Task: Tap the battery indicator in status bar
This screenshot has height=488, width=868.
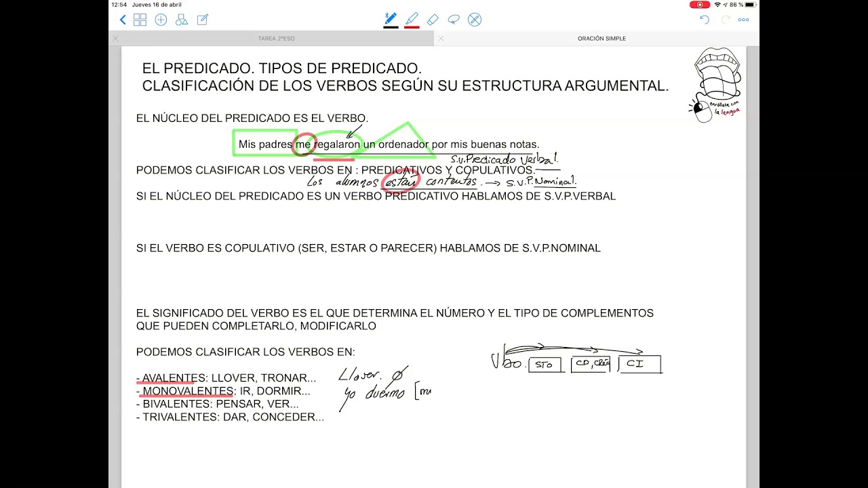Action: pyautogui.click(x=750, y=5)
